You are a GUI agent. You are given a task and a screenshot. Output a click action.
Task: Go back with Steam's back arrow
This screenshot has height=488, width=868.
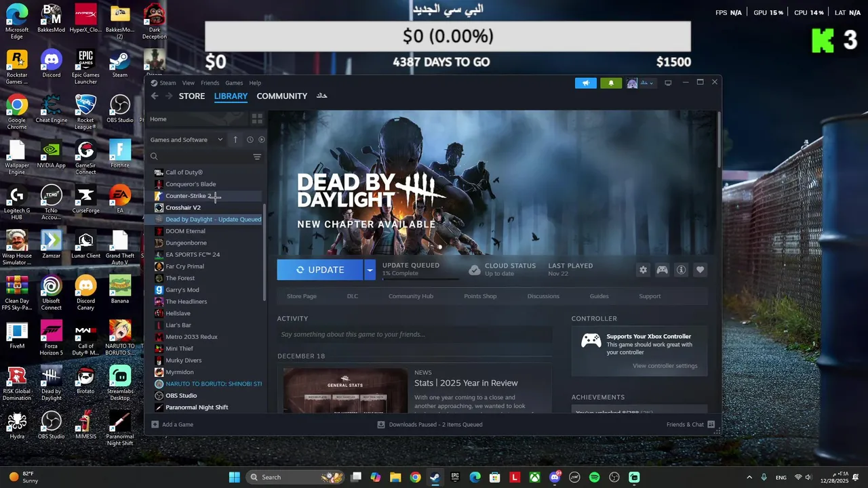coord(155,96)
